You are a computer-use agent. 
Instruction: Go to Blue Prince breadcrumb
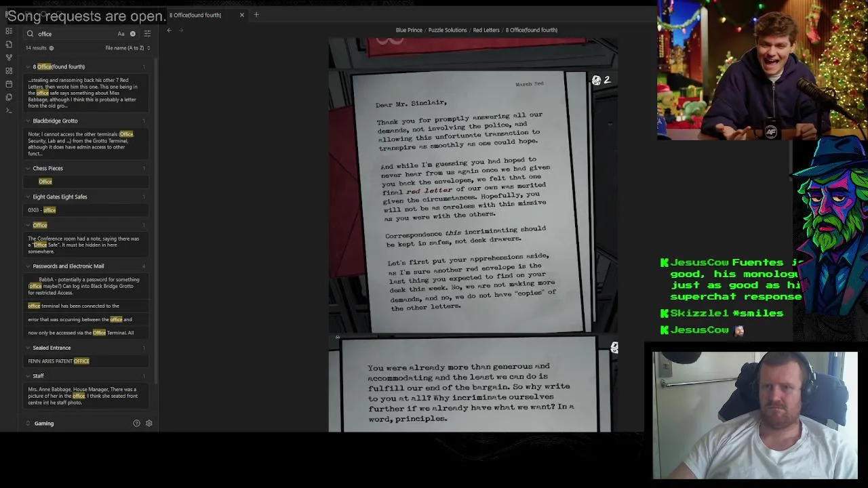[x=409, y=30]
